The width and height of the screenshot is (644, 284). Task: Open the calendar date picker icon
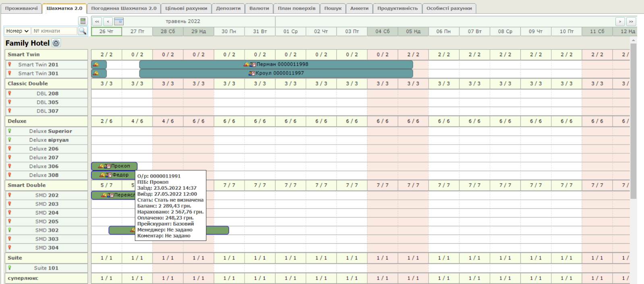tap(119, 21)
